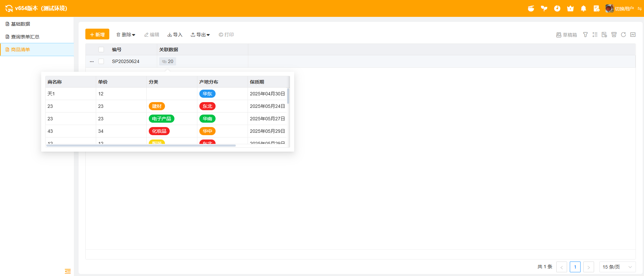The height and width of the screenshot is (276, 644).
Task: Click the crown icon in header
Action: (570, 8)
